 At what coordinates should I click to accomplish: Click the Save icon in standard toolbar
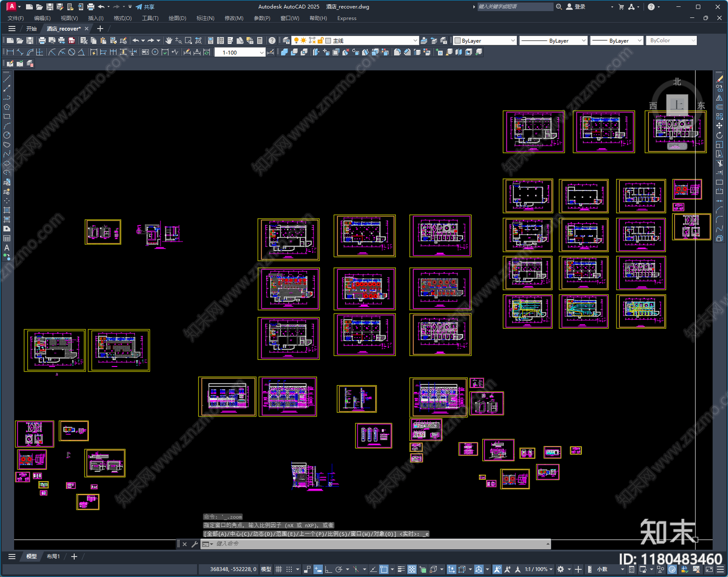[x=30, y=40]
